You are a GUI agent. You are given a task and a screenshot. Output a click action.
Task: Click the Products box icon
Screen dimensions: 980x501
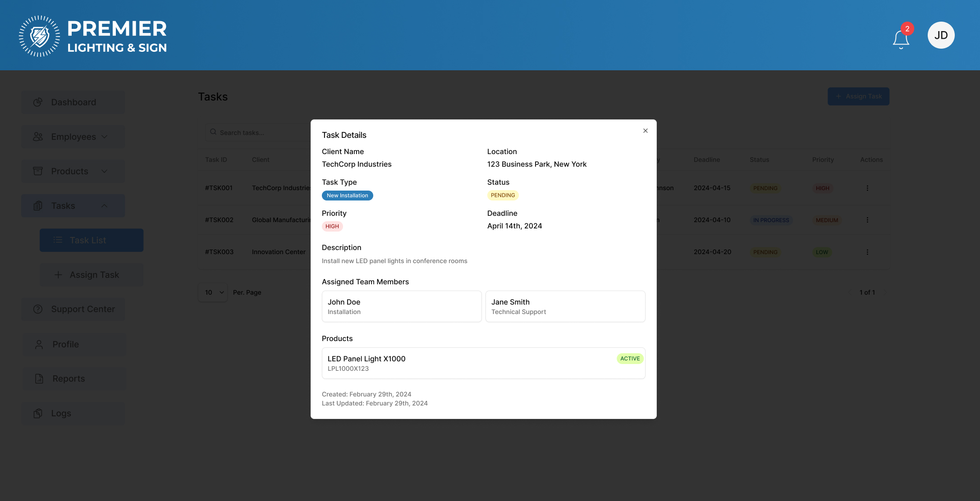point(38,171)
